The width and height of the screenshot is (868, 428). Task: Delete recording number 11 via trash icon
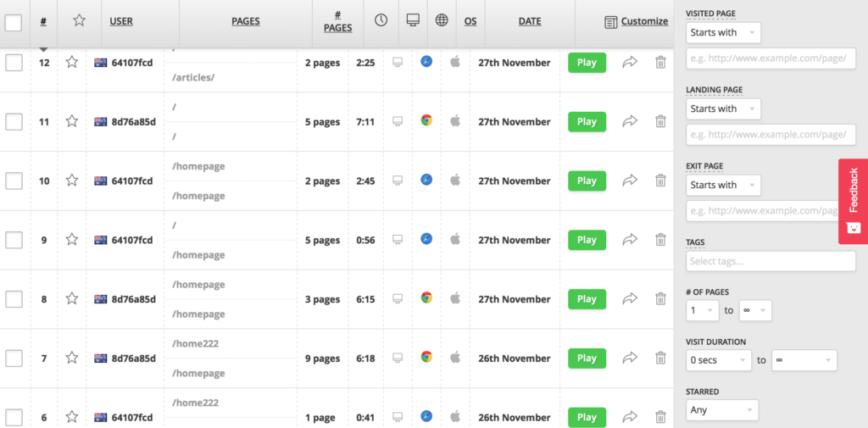(660, 121)
